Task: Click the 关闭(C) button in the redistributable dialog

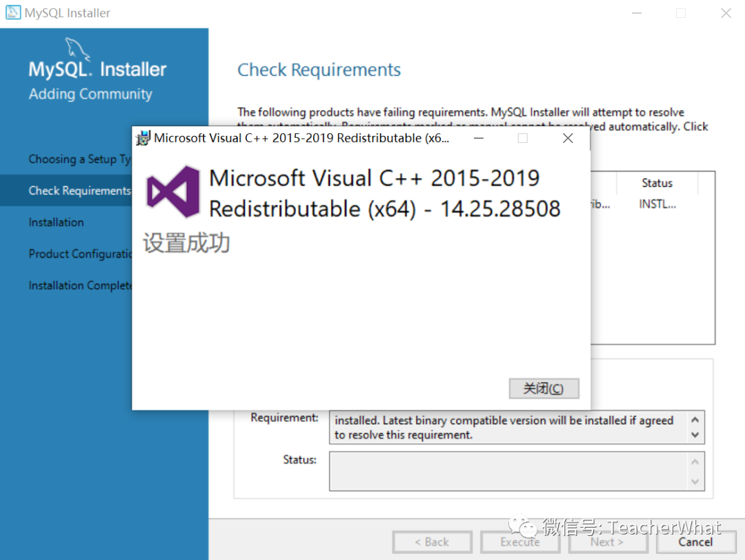Action: click(544, 388)
